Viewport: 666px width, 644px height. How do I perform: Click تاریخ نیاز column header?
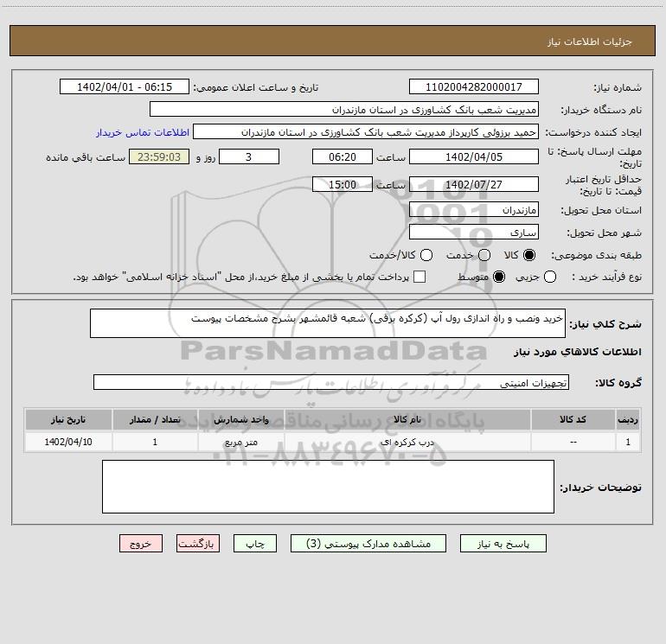(x=68, y=419)
